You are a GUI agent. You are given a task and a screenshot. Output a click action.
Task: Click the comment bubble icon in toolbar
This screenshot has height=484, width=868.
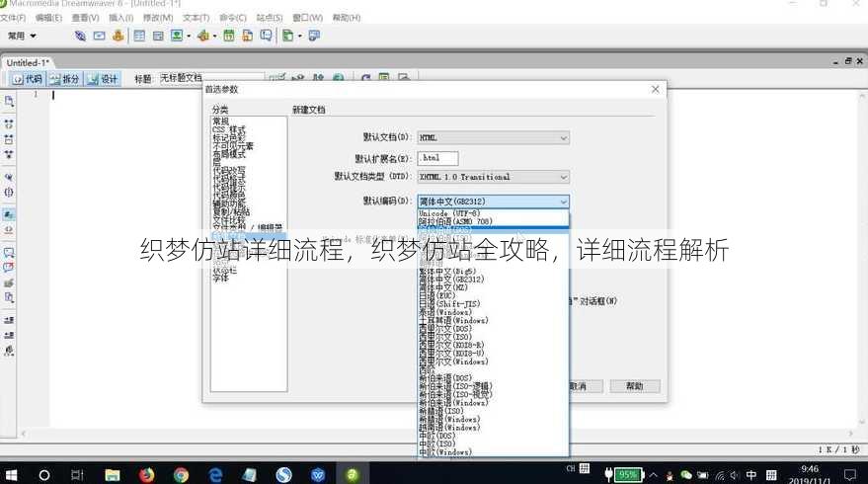pyautogui.click(x=267, y=36)
